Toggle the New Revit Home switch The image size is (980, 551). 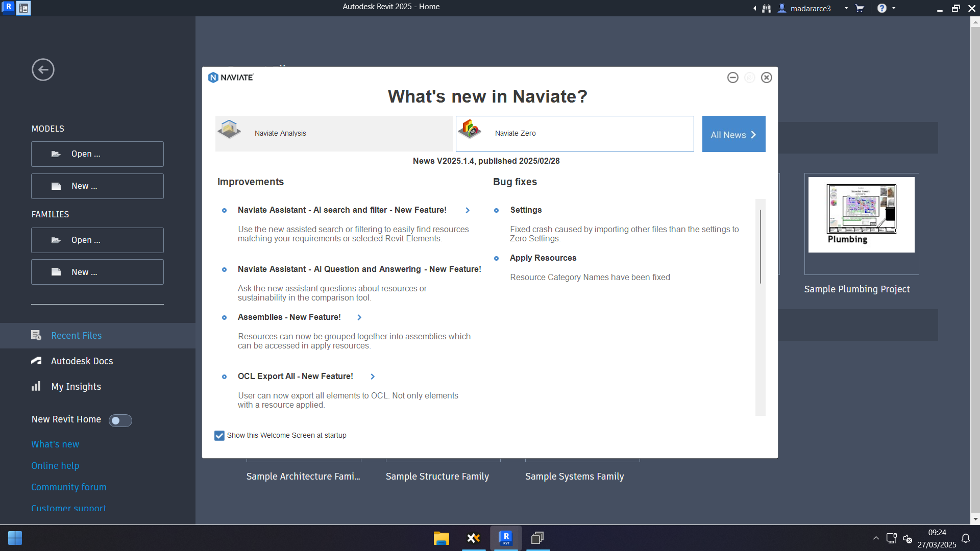(x=120, y=420)
